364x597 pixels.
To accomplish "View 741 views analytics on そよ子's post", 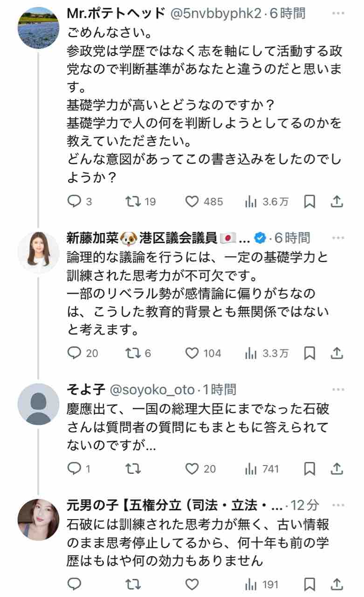I will (262, 469).
